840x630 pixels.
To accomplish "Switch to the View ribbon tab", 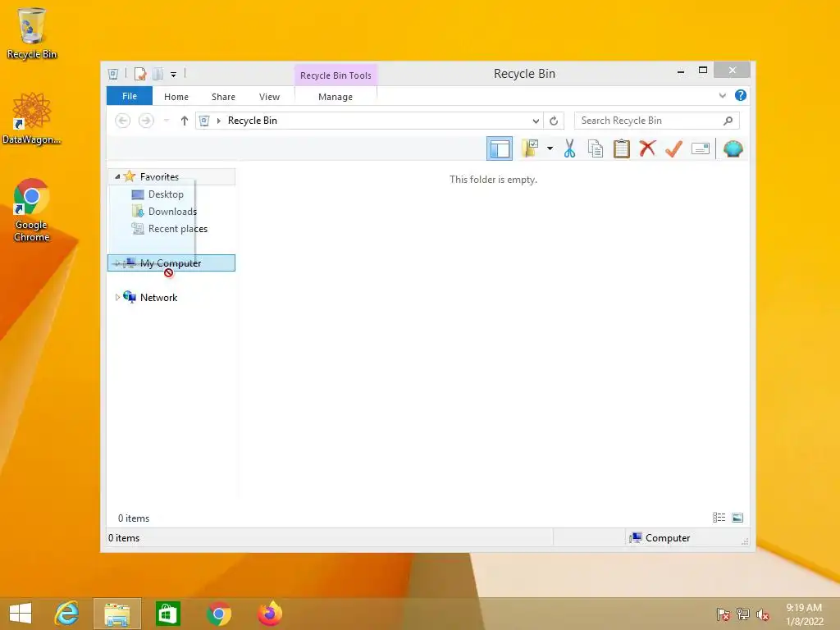I will pyautogui.click(x=269, y=97).
